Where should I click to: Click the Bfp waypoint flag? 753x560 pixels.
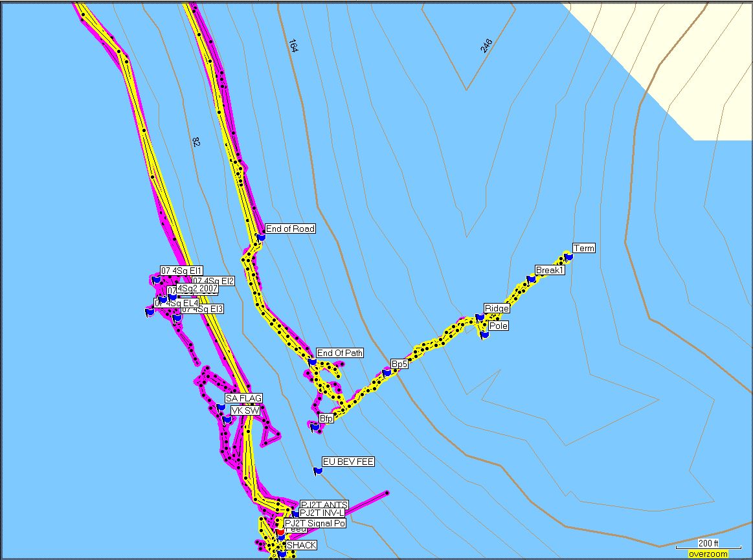[315, 427]
